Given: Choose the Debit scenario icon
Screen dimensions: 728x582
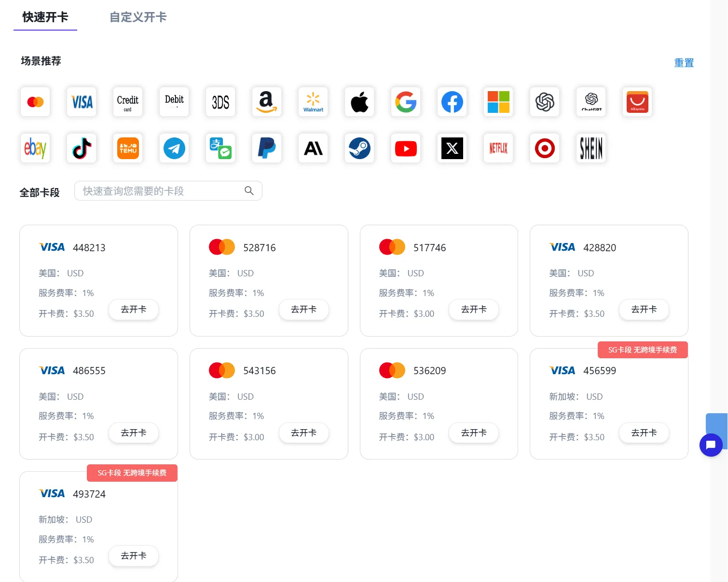Looking at the screenshot, I should point(174,102).
